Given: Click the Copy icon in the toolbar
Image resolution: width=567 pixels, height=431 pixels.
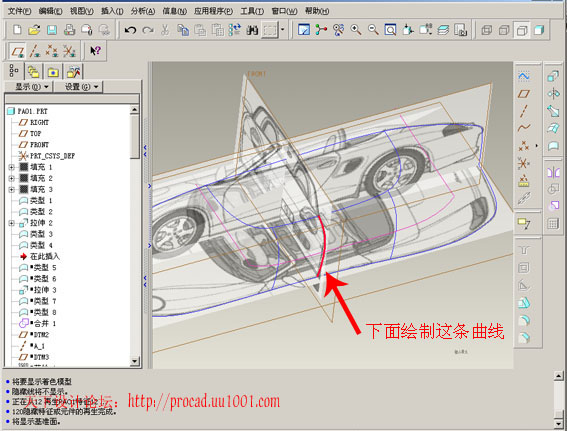Looking at the screenshot, I should pyautogui.click(x=183, y=30).
